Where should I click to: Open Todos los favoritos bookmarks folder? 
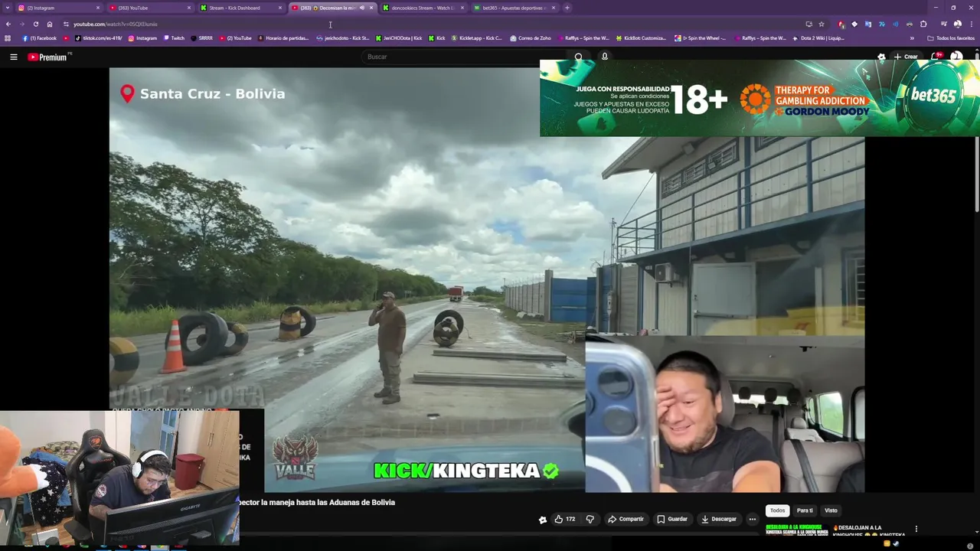pos(950,37)
